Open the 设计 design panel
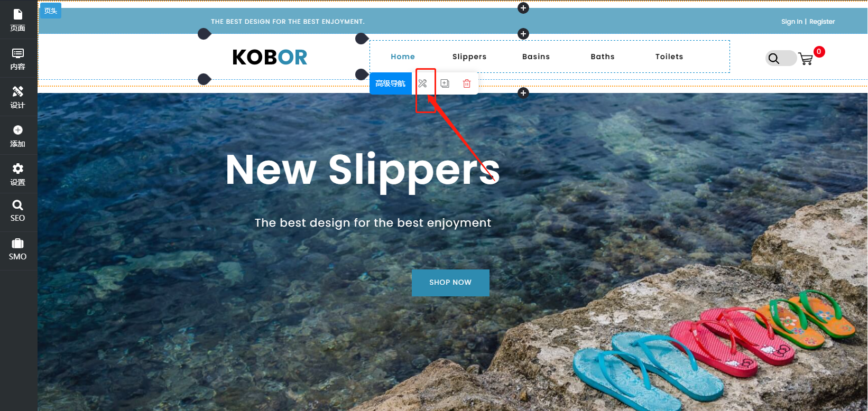Image resolution: width=868 pixels, height=411 pixels. coord(18,97)
